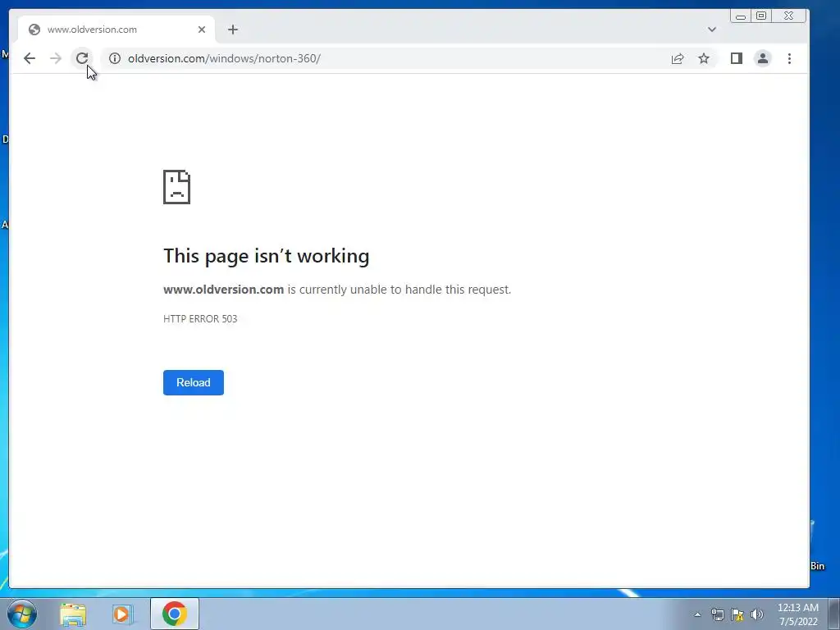Screen dimensions: 840x630
Task: Open Windows Explorer from the taskbar
Action: pyautogui.click(x=73, y=614)
